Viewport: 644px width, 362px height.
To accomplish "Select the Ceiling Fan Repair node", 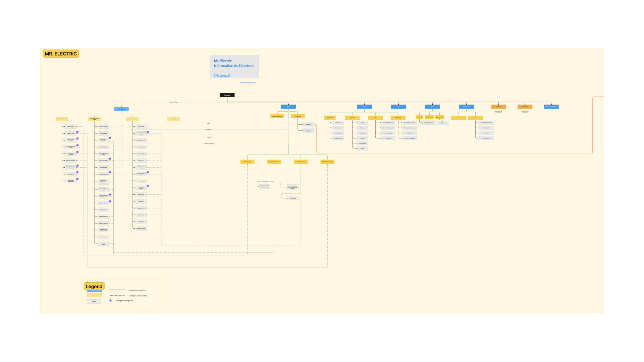I will point(103,167).
